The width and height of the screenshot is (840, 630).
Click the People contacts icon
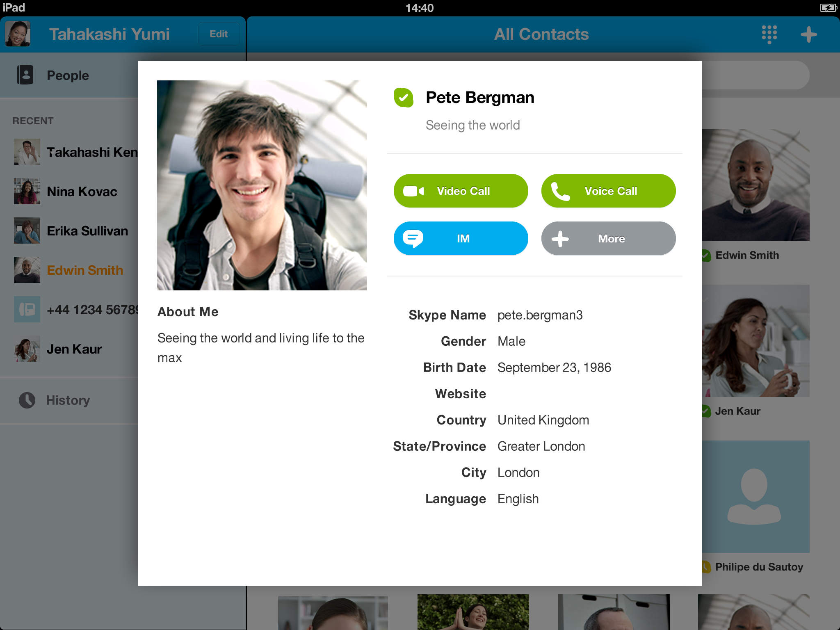tap(25, 75)
